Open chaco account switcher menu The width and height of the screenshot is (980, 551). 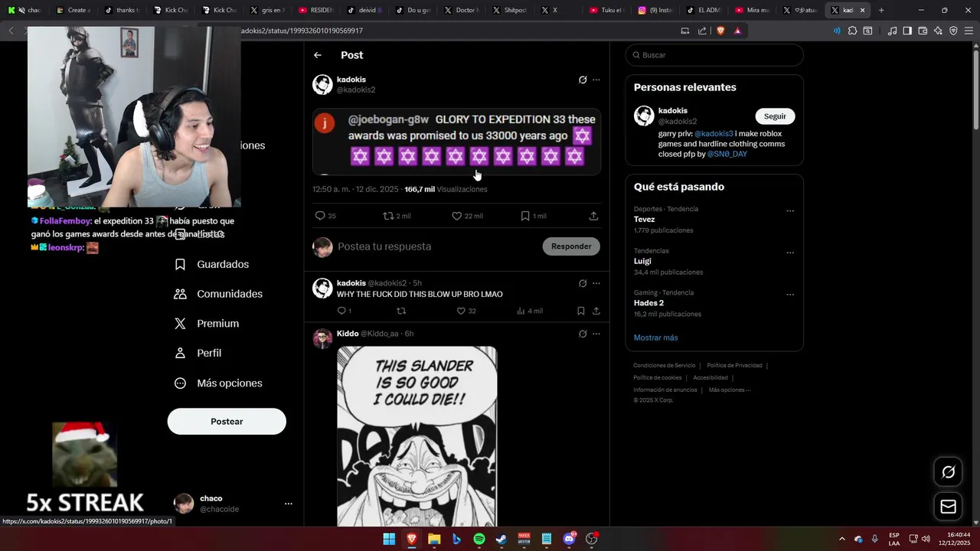pyautogui.click(x=234, y=504)
